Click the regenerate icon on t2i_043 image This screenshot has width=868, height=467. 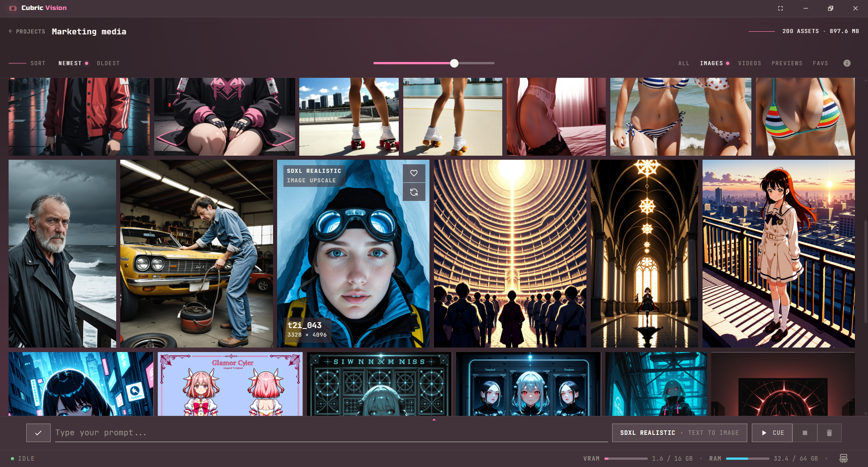click(x=414, y=192)
